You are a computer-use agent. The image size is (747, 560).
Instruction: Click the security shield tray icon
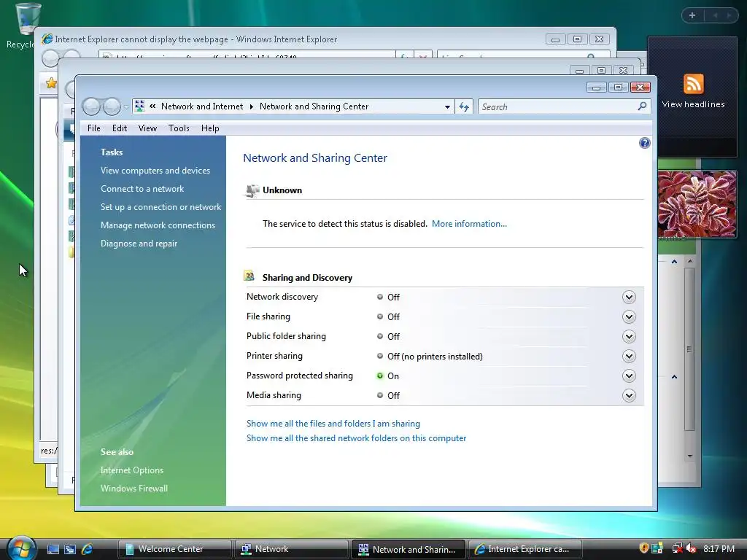tap(643, 548)
